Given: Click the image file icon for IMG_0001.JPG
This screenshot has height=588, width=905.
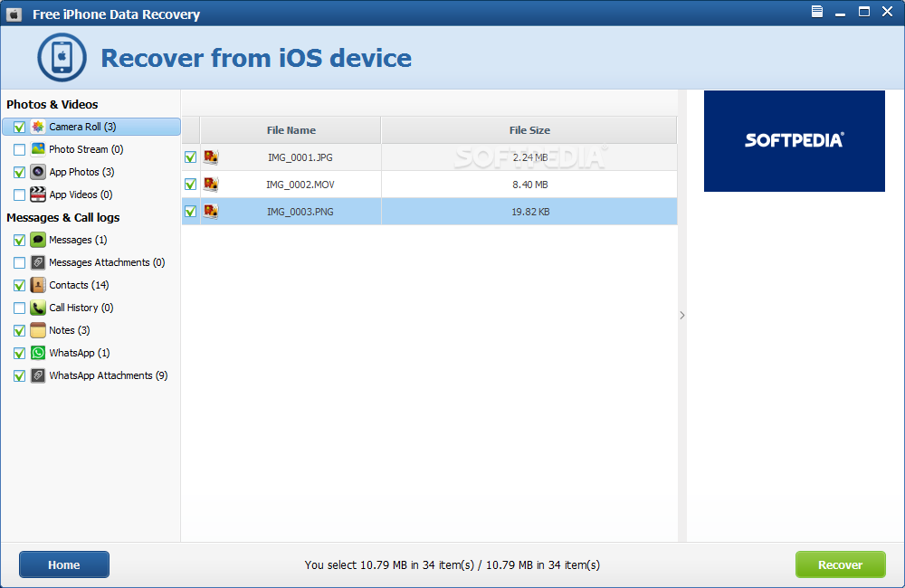Looking at the screenshot, I should (x=211, y=157).
